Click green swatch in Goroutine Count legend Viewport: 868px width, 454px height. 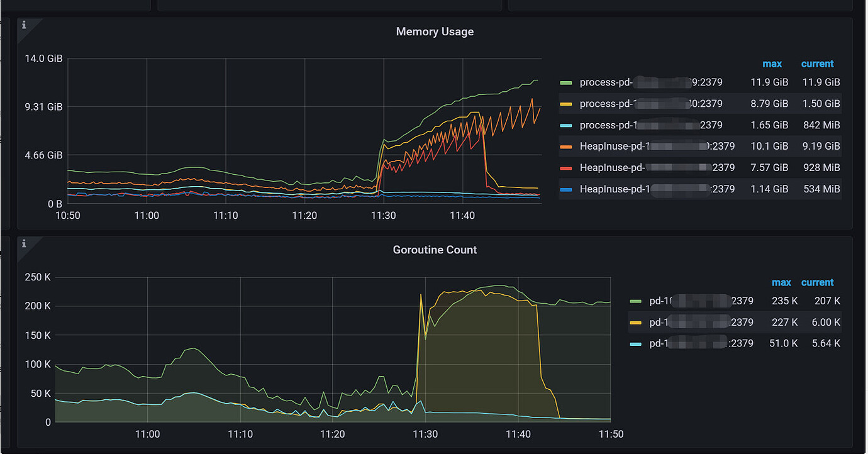636,301
